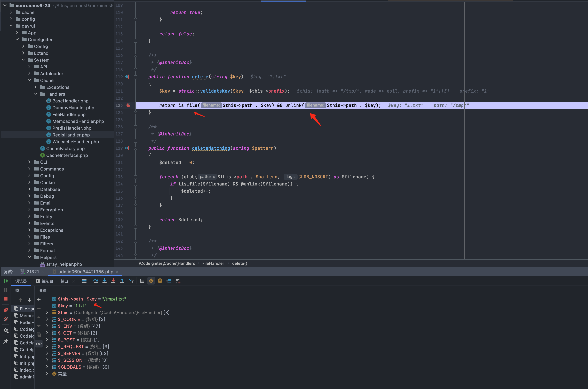This screenshot has width=588, height=389.
Task: Close the 输出 output tab
Action: point(74,281)
